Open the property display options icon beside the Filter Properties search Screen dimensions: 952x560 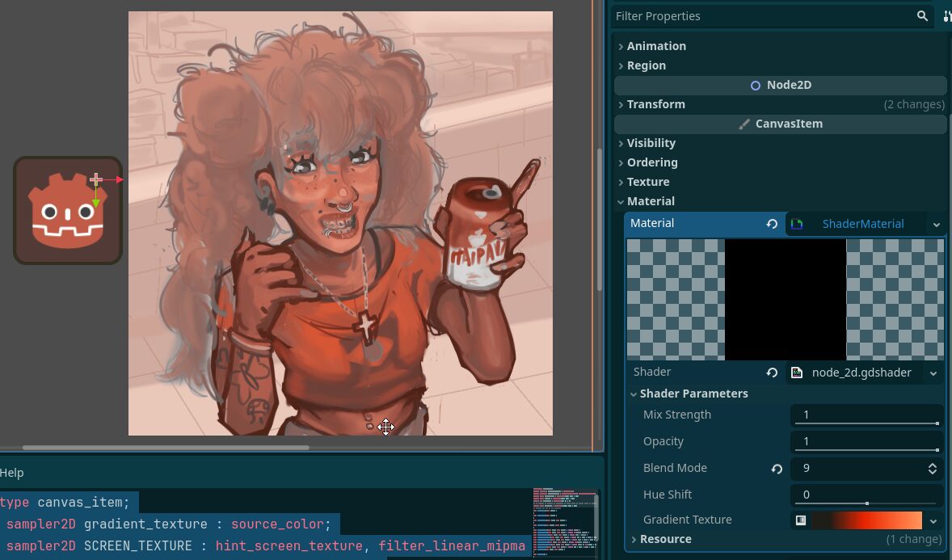947,16
